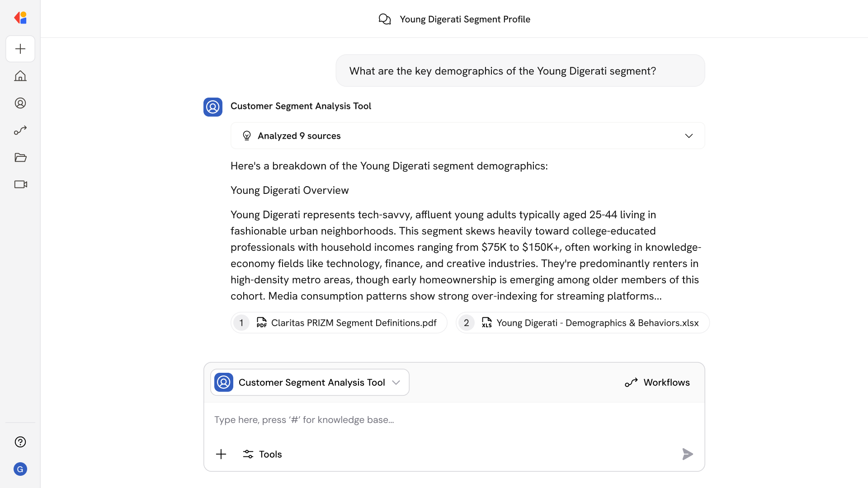Send the message with the arrow button
The image size is (868, 488).
[x=687, y=454]
